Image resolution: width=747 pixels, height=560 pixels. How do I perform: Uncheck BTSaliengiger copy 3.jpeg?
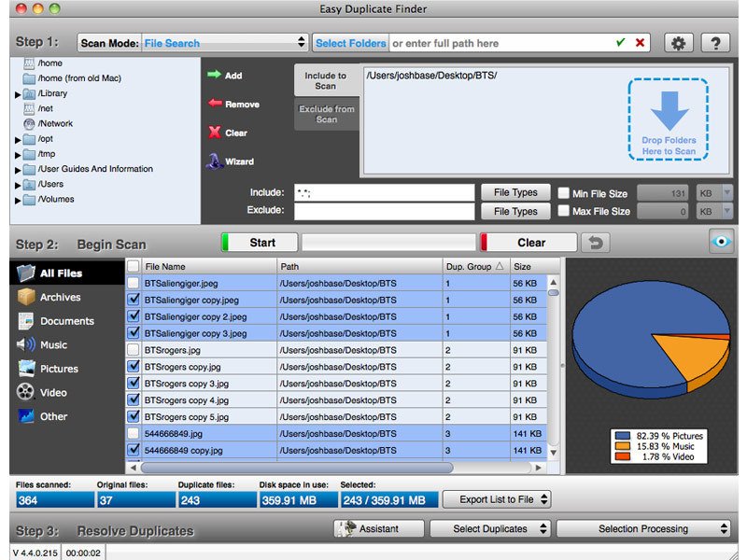click(x=134, y=333)
